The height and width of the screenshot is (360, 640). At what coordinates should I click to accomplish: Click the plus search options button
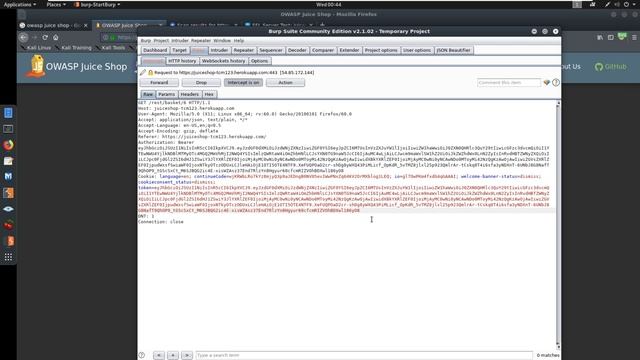click(173, 355)
